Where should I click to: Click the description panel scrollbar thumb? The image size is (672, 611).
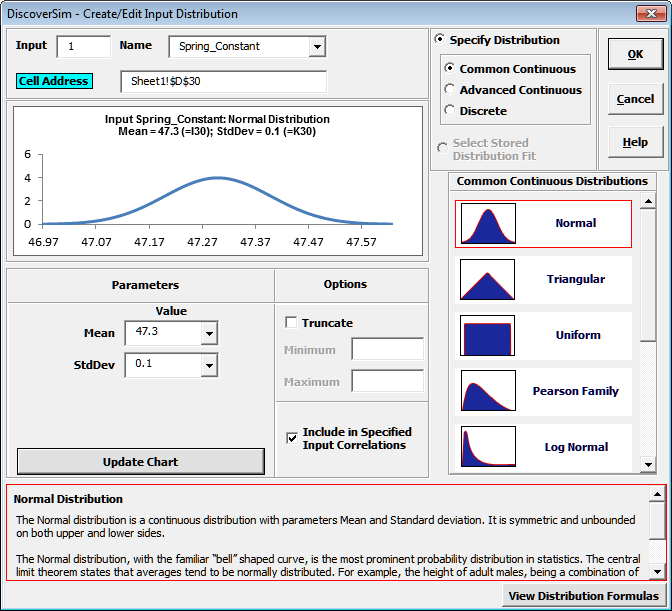pyautogui.click(x=657, y=520)
